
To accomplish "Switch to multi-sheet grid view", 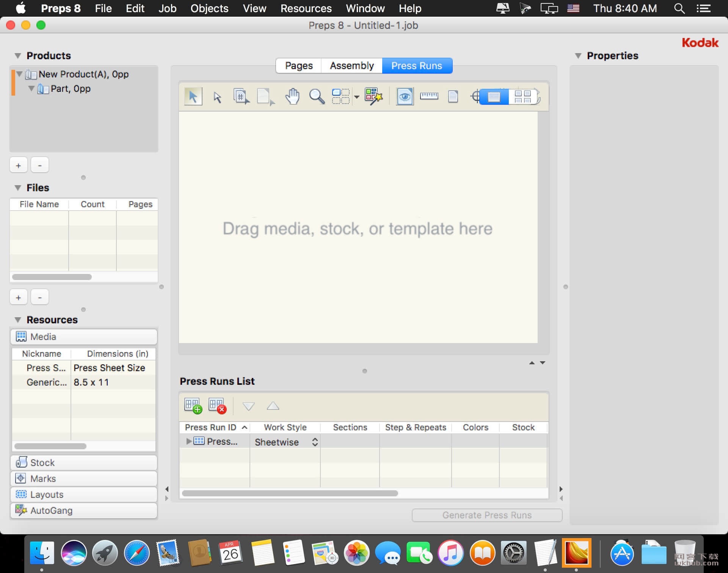I will [x=522, y=97].
